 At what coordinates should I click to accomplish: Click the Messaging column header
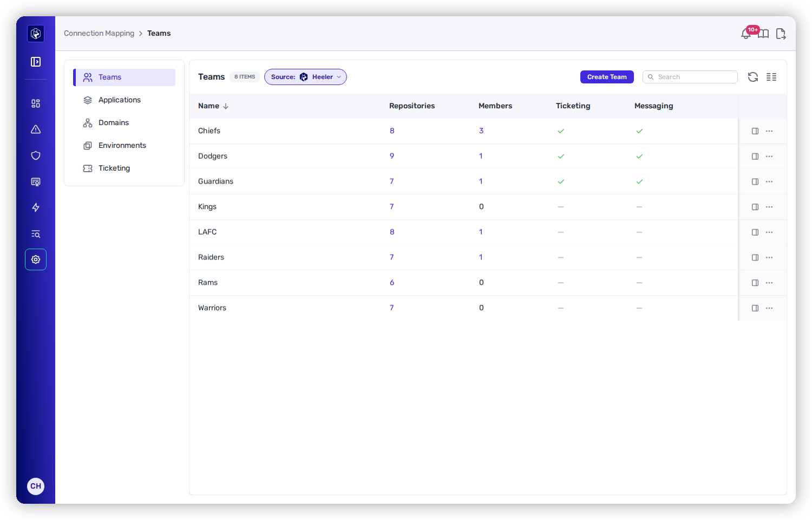tap(654, 106)
